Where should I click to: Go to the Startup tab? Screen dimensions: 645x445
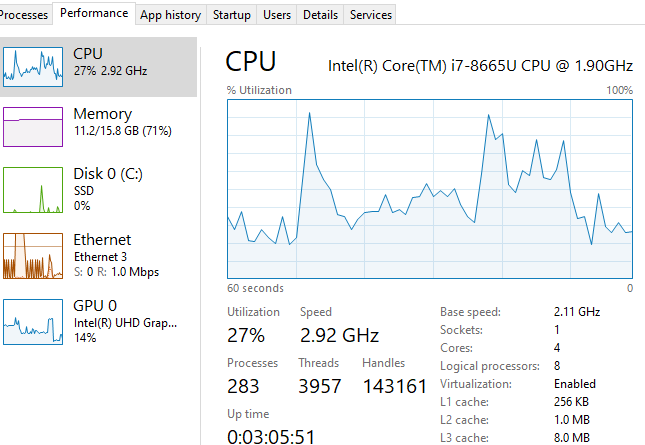point(231,15)
